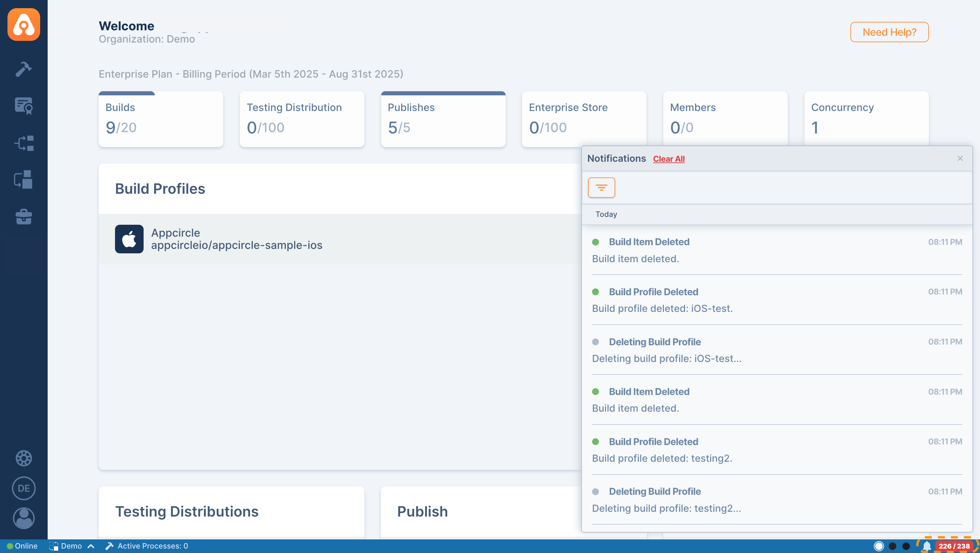
Task: Click the Need Help? button
Action: click(889, 32)
